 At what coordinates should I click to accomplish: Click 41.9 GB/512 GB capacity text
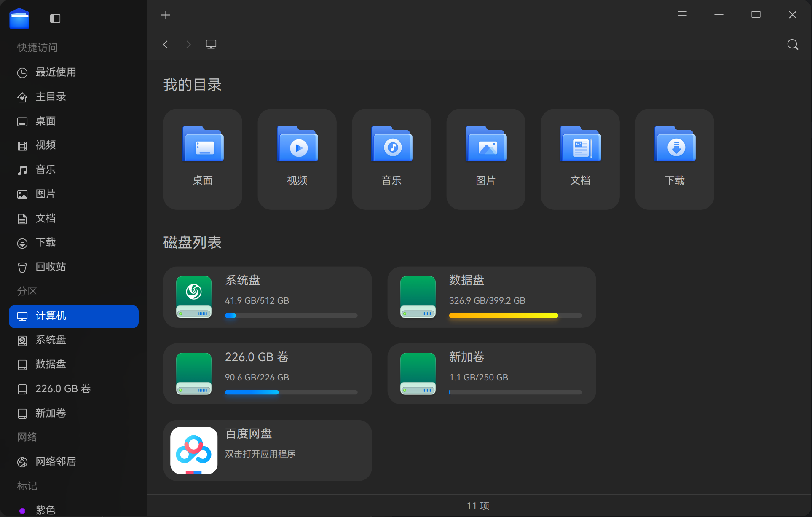(257, 300)
